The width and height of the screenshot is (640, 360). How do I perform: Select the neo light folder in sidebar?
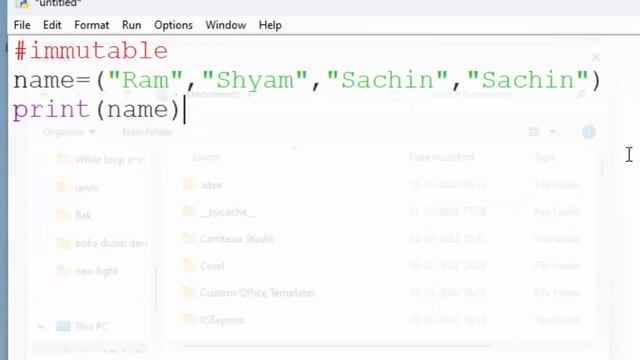87,271
